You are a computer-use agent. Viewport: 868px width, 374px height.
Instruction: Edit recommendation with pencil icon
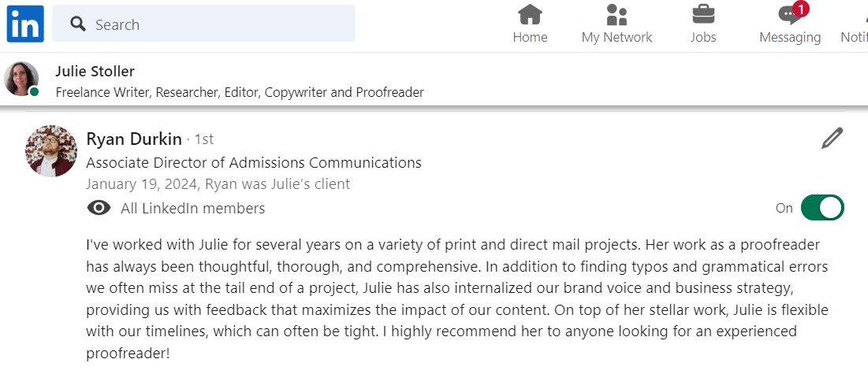pyautogui.click(x=832, y=139)
